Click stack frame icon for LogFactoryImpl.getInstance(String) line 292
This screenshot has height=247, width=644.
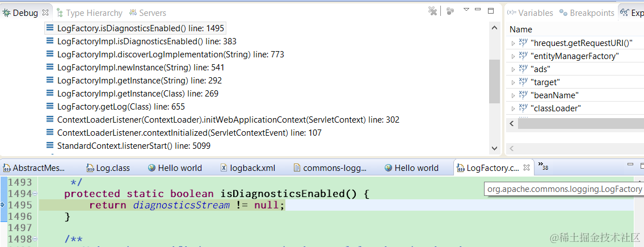(x=50, y=81)
